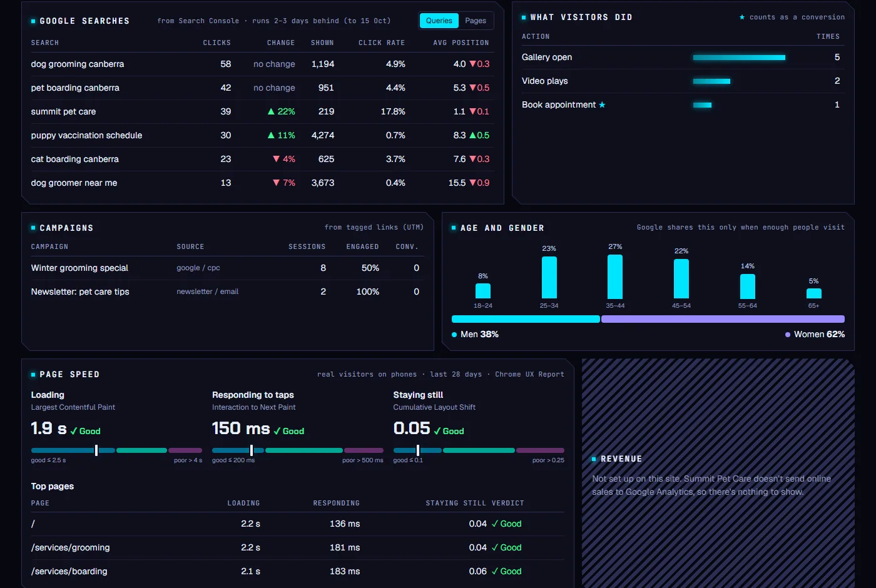
Task: Switch to the Pages tab
Action: click(476, 21)
